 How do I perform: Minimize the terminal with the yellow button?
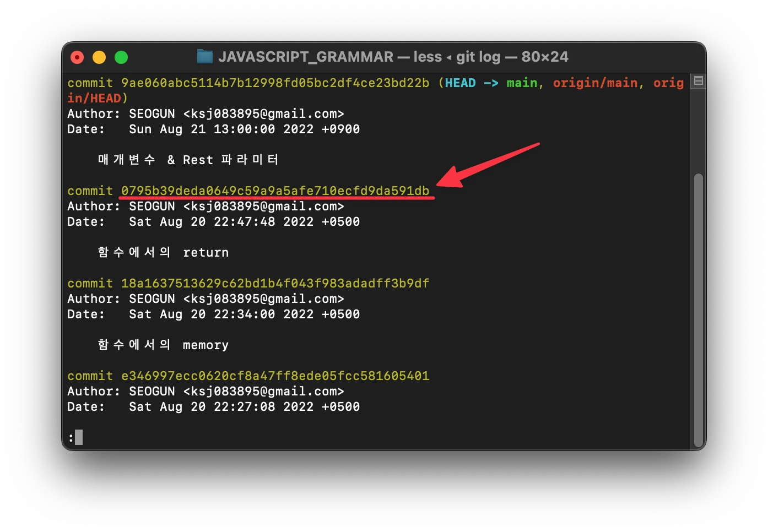[99, 57]
